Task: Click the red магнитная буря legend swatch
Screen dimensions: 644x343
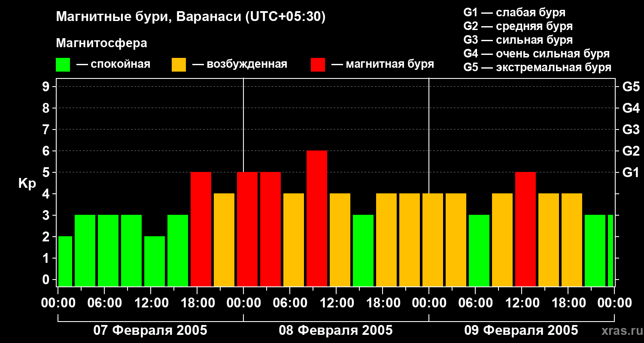Action: click(x=318, y=65)
